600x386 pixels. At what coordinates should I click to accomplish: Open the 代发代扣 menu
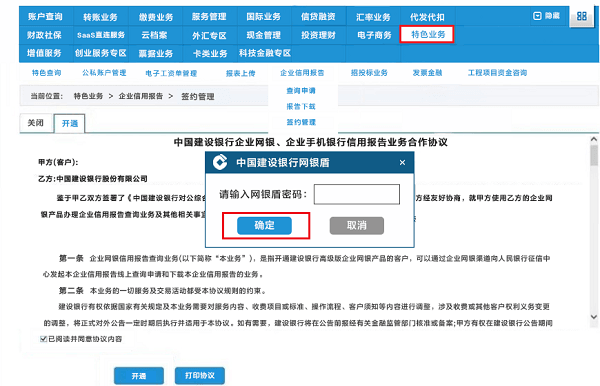pyautogui.click(x=427, y=17)
